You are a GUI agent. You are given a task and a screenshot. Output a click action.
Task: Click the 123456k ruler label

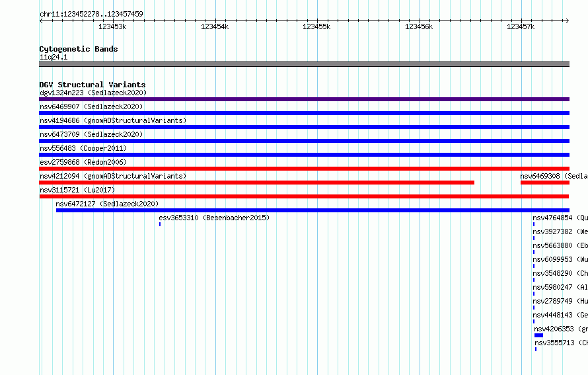click(x=419, y=26)
